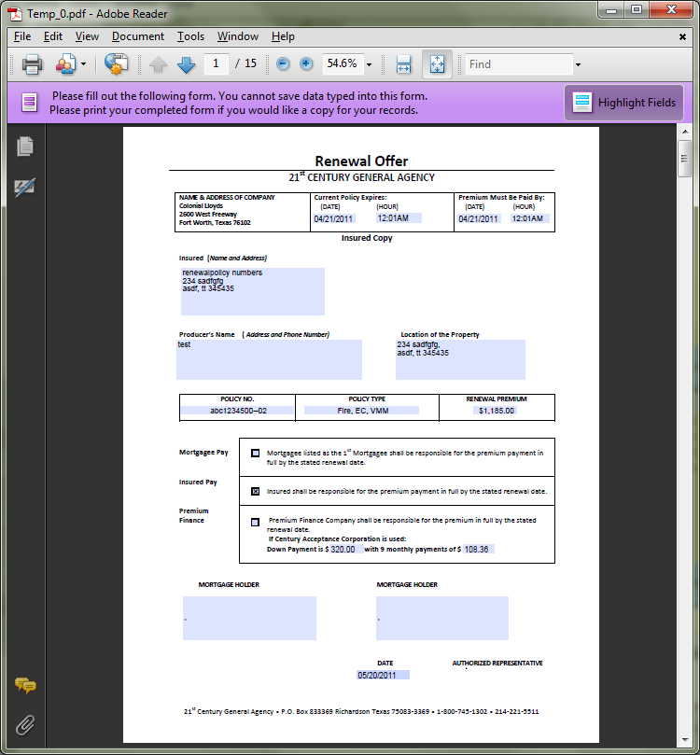Click the collaborate people icon
The image size is (700, 755).
click(x=66, y=64)
